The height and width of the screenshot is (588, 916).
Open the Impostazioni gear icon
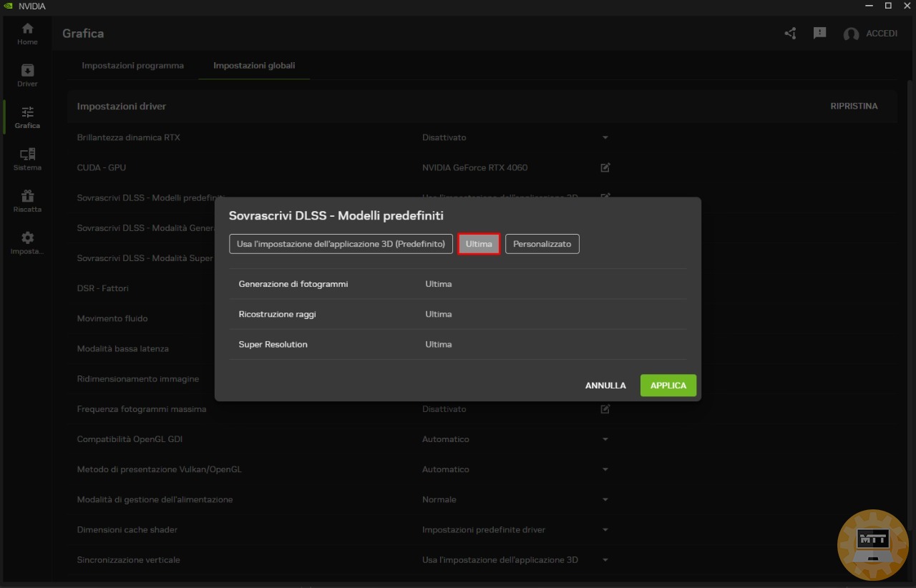27,242
